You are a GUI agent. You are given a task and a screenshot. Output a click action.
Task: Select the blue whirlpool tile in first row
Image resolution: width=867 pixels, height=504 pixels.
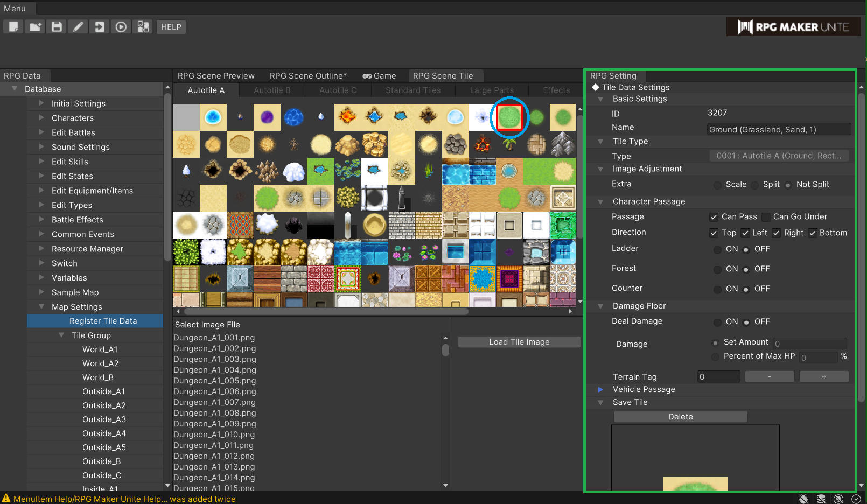coord(213,117)
